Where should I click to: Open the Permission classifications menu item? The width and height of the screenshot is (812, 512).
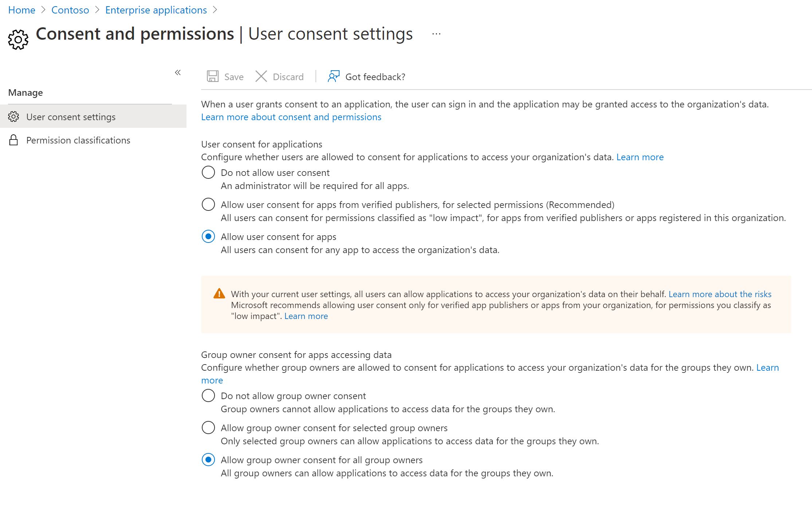[78, 140]
